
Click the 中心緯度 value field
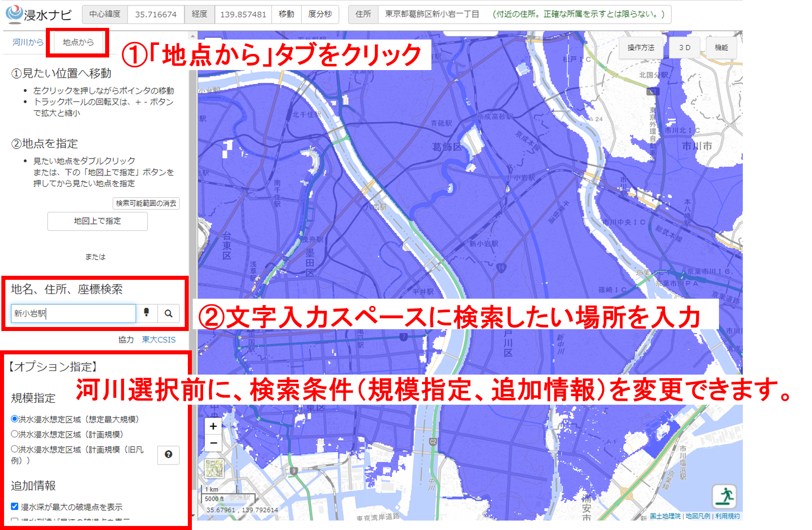156,14
